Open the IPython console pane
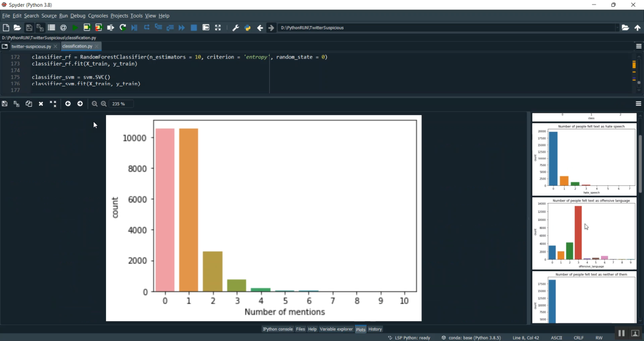644x341 pixels. 277,329
